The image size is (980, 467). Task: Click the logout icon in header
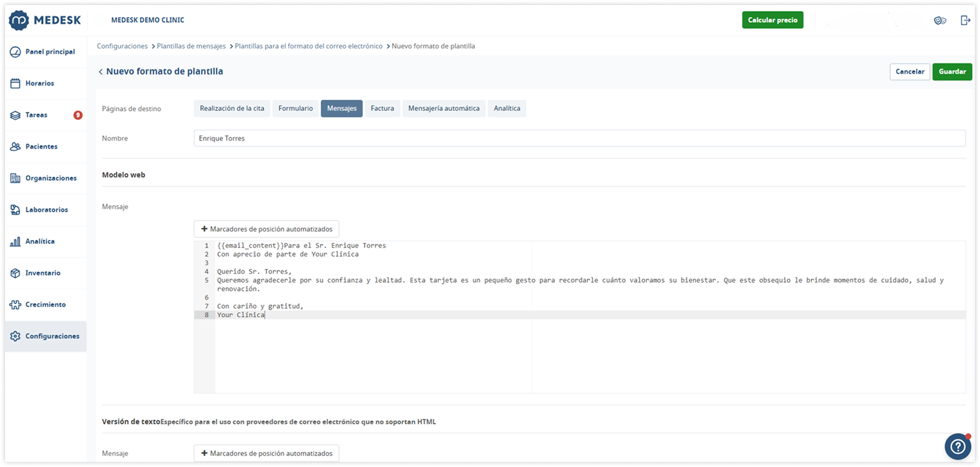965,20
